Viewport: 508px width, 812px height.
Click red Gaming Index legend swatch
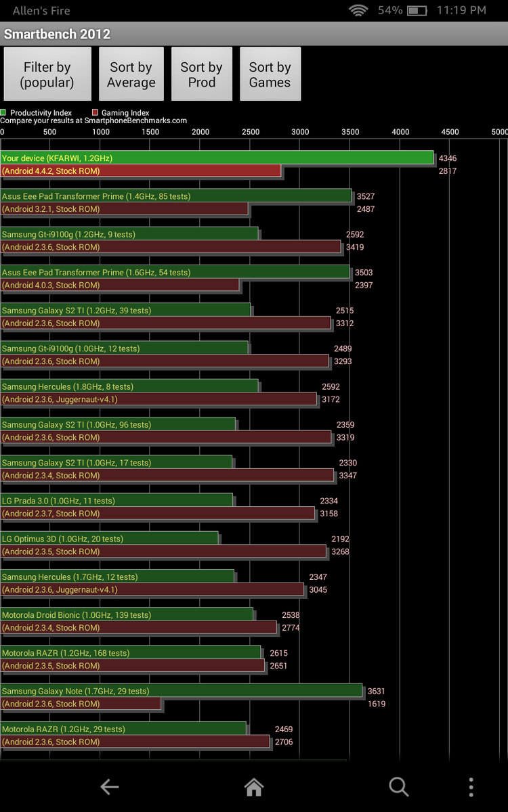click(x=96, y=113)
